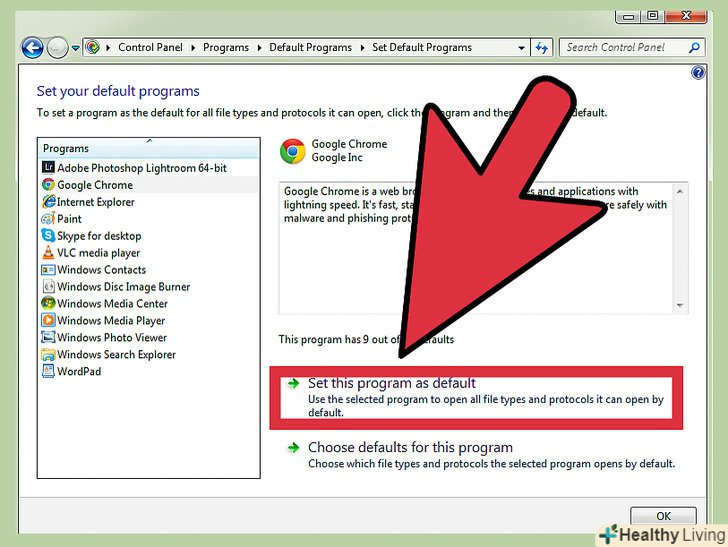The image size is (728, 547).
Task: Click the Forward navigation arrow button
Action: coord(58,47)
